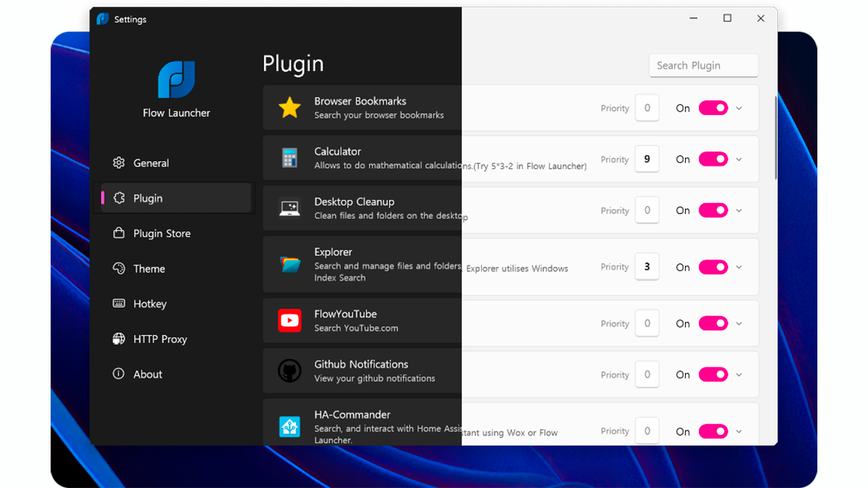Click the 'Flow Launcher' name under the logo
868x488 pixels.
(176, 113)
